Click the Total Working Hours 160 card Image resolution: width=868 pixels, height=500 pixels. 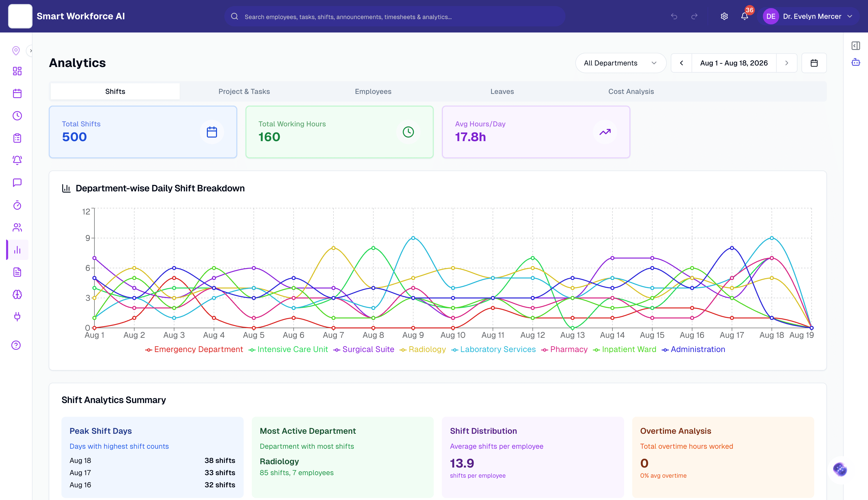(339, 132)
